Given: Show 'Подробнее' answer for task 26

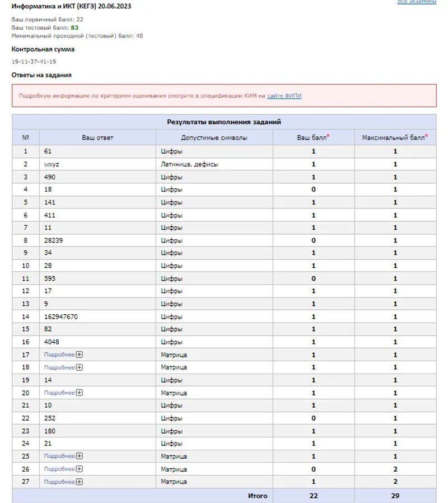Looking at the screenshot, I should (x=59, y=469).
